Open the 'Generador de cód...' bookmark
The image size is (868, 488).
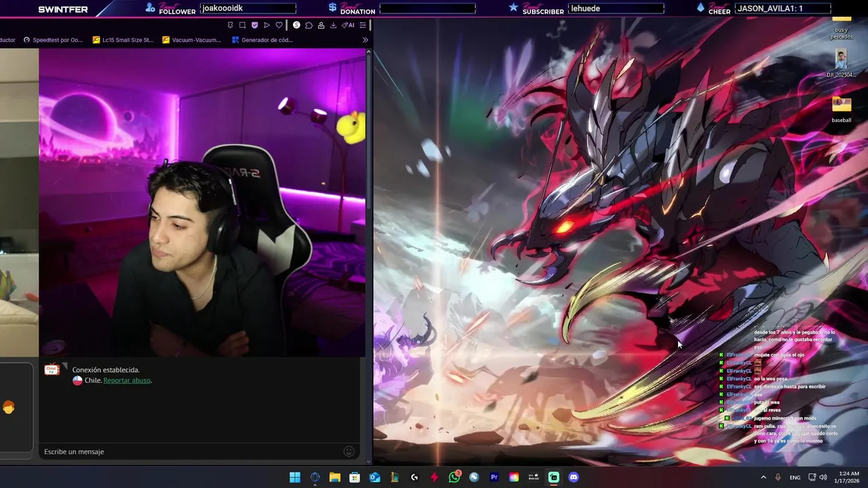pos(262,40)
